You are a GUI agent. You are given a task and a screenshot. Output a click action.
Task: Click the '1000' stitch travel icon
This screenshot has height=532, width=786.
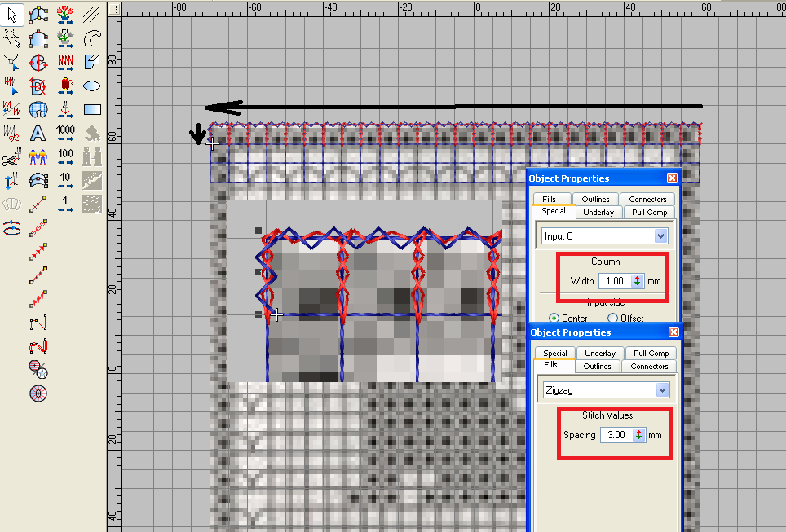[65, 133]
